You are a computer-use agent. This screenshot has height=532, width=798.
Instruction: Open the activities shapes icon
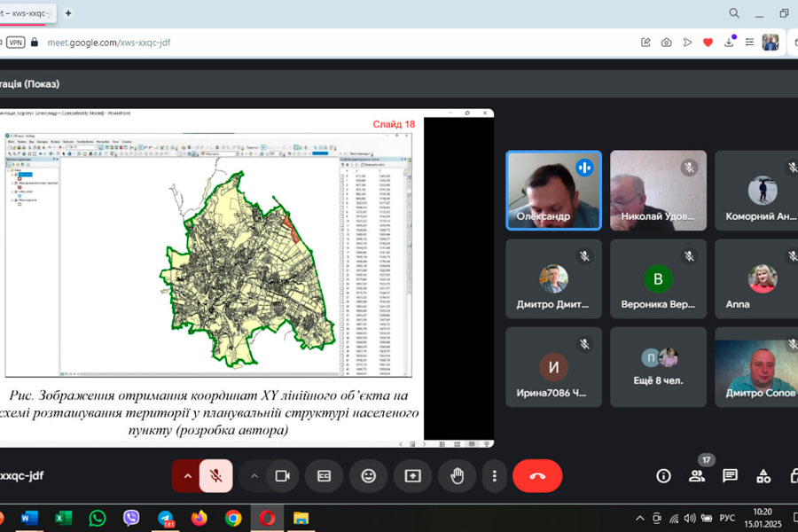click(x=763, y=476)
